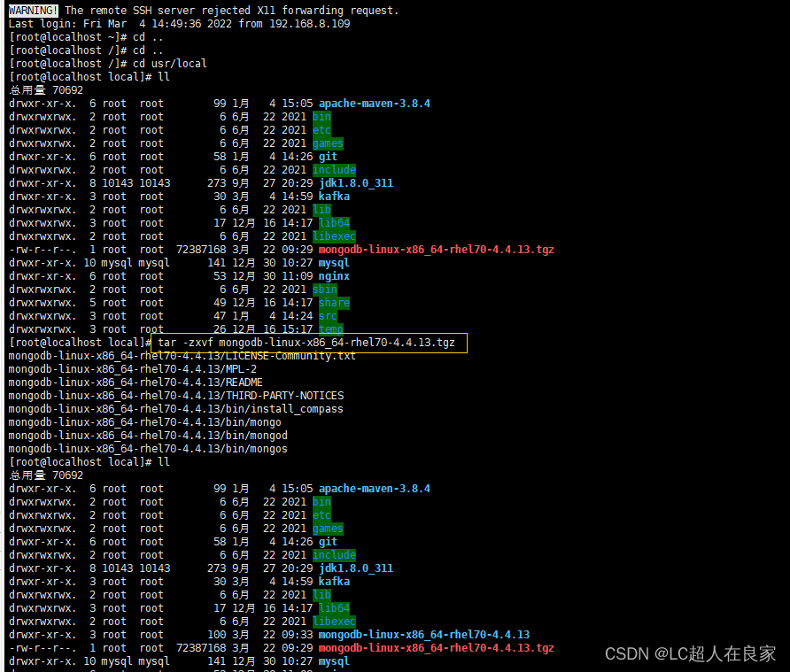
Task: Select the MPL-2 extracted file line
Action: click(133, 368)
